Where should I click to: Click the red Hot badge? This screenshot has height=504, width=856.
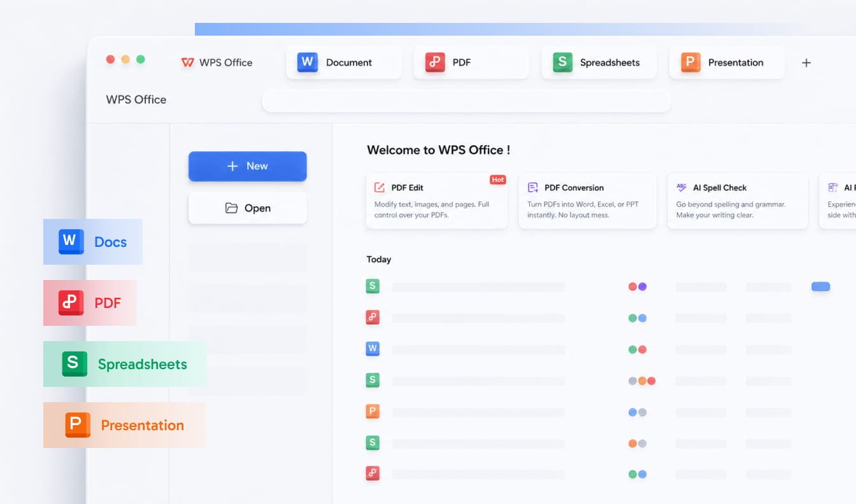(498, 179)
